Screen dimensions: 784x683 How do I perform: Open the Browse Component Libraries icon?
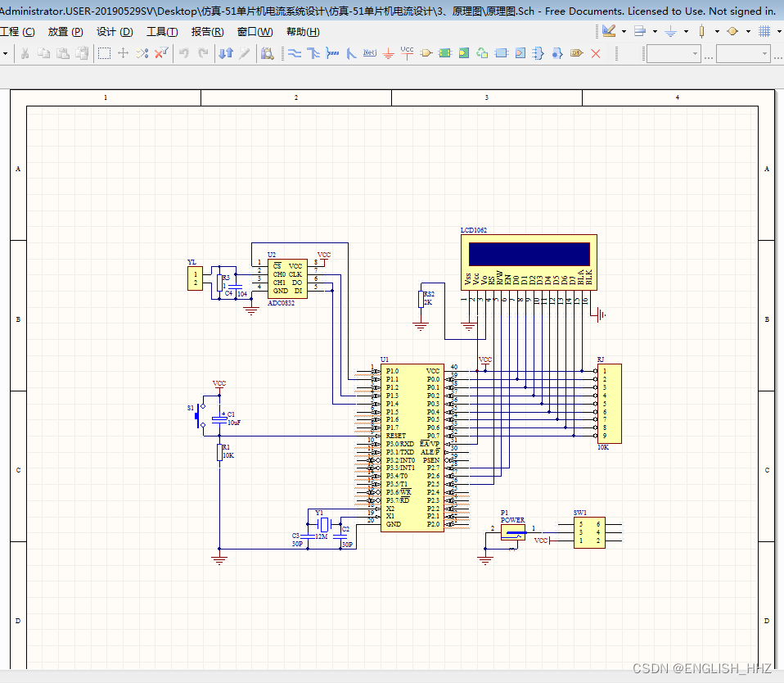point(268,53)
